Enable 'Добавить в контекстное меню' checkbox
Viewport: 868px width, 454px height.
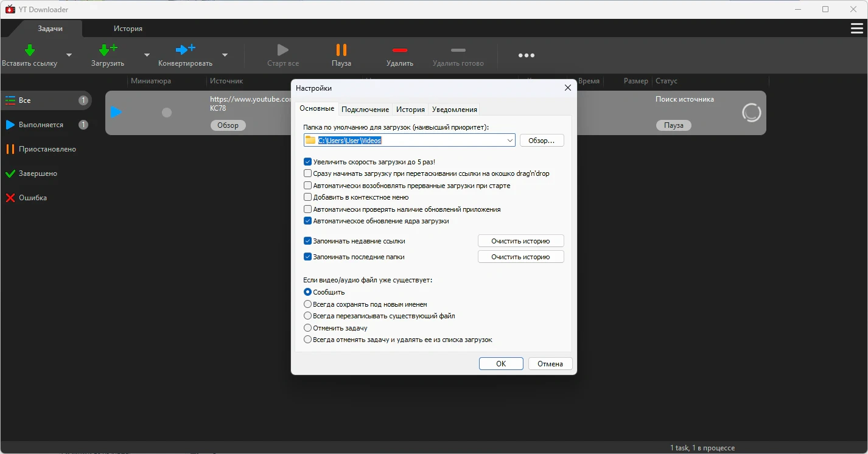[x=308, y=197]
